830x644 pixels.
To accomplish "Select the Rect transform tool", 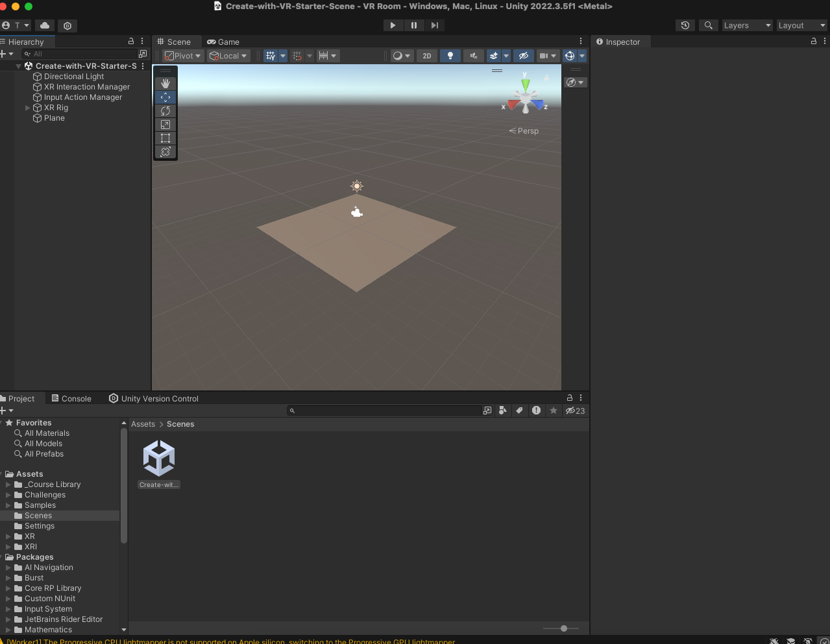I will pyautogui.click(x=165, y=138).
